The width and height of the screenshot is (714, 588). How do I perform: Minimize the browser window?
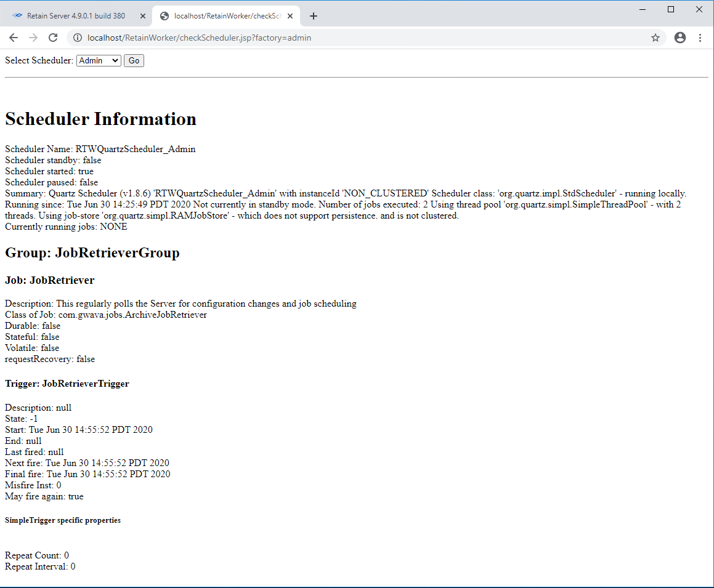point(643,9)
